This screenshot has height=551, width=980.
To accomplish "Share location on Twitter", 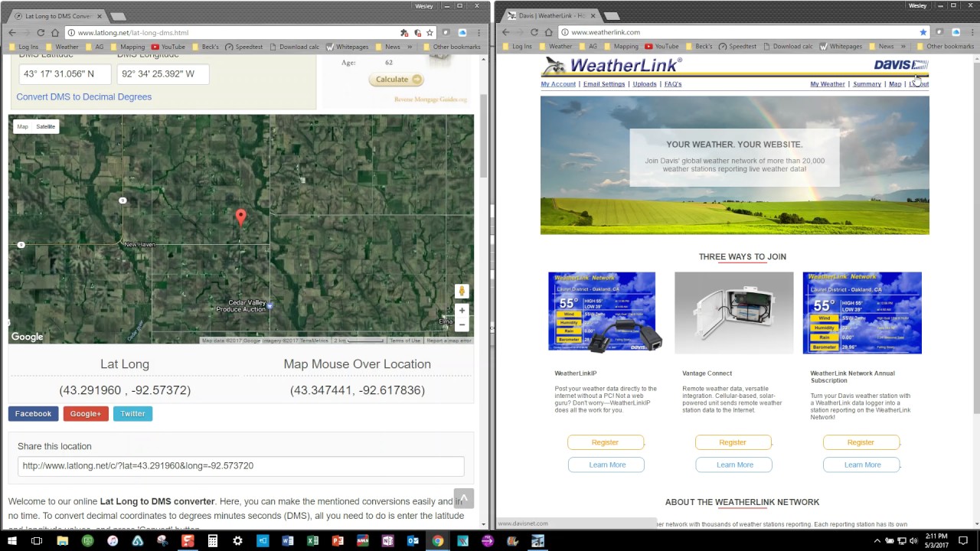I will coord(132,414).
